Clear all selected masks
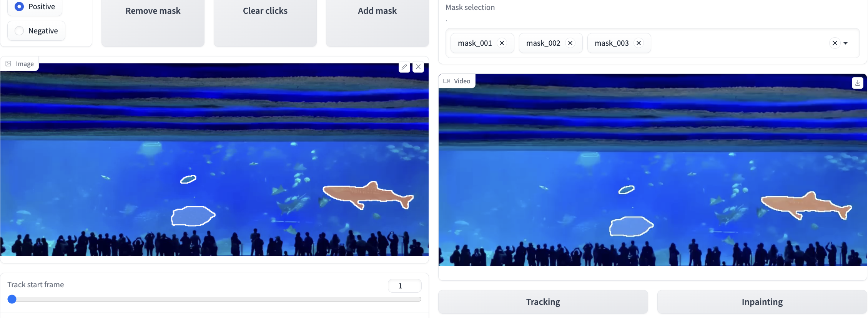The height and width of the screenshot is (318, 868). pyautogui.click(x=835, y=43)
